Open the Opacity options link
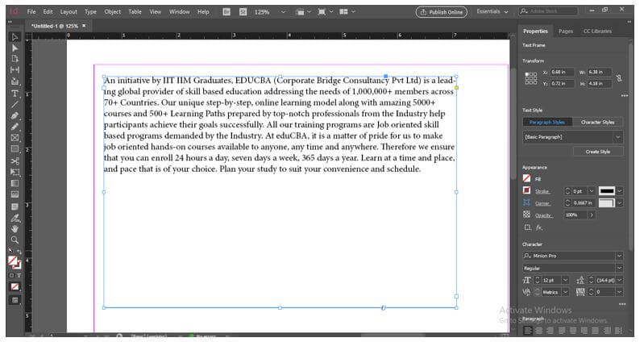Screen dimensions: 644x342 (x=543, y=215)
